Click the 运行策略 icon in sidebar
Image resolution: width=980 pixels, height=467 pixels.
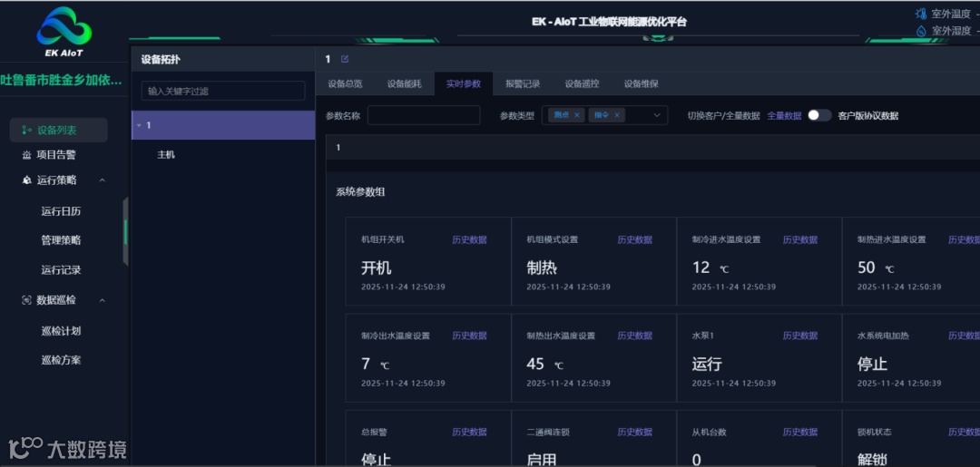pos(26,180)
